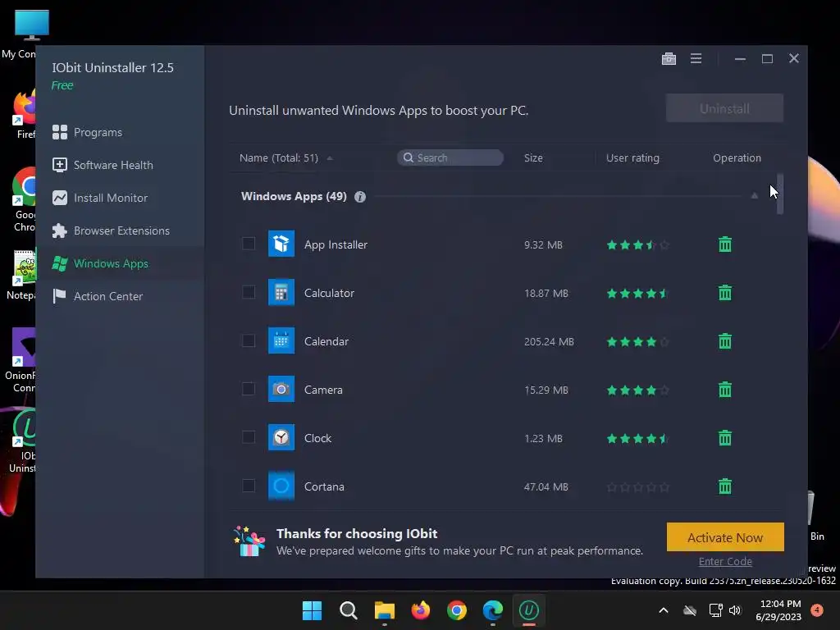
Task: Sort by the User rating column header
Action: coord(632,158)
